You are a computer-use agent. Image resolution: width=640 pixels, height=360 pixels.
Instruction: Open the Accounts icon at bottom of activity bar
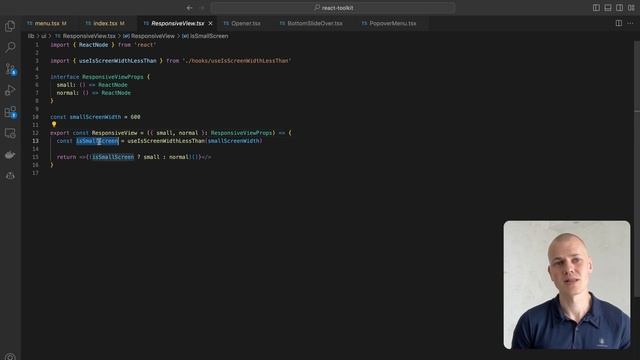pos(10,356)
